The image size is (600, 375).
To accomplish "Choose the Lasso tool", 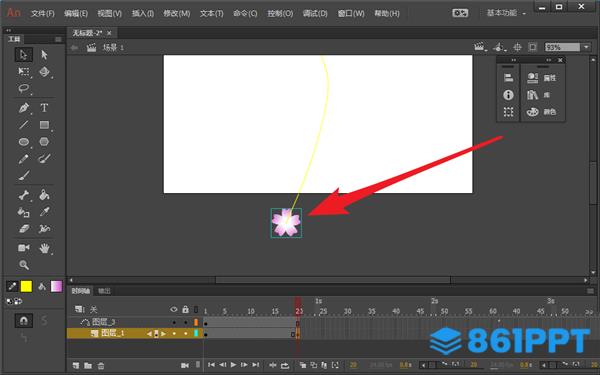I will [x=24, y=88].
